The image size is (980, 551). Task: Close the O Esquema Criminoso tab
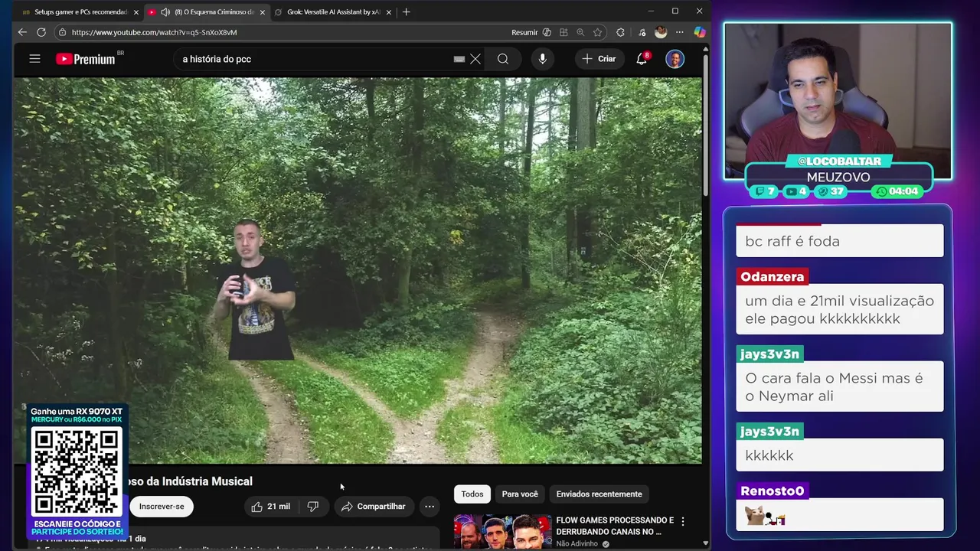click(262, 12)
